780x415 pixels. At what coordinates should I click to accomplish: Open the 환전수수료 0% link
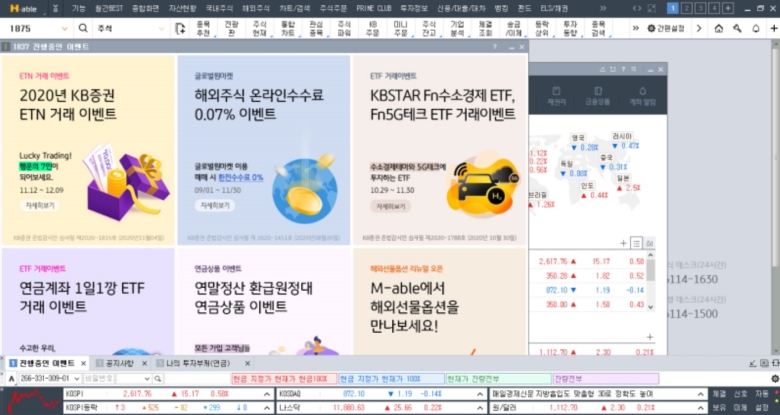coord(241,177)
